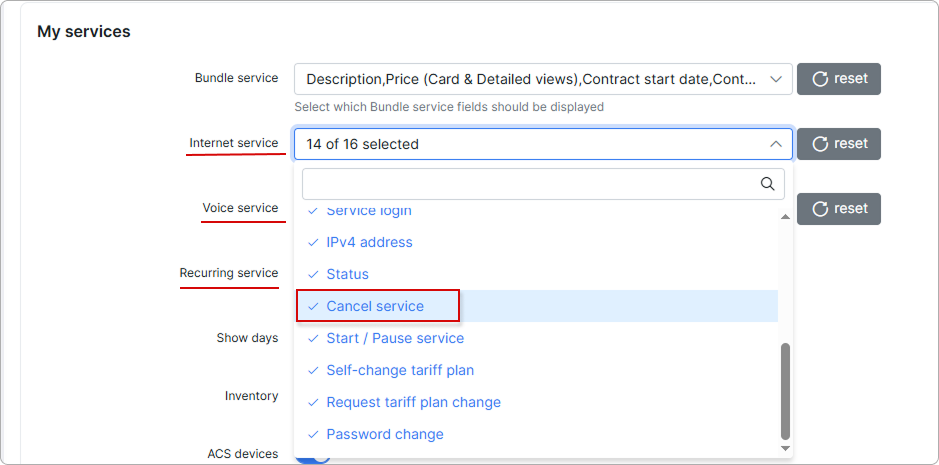Viewport: 939px width, 465px height.
Task: Open the Bundle service fields dropdown
Action: point(542,79)
